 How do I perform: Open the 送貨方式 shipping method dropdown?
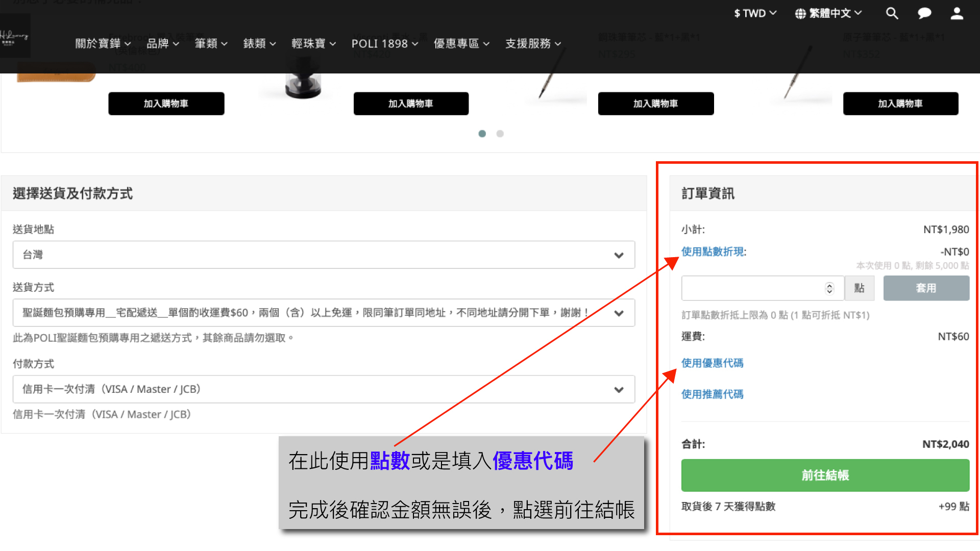324,313
